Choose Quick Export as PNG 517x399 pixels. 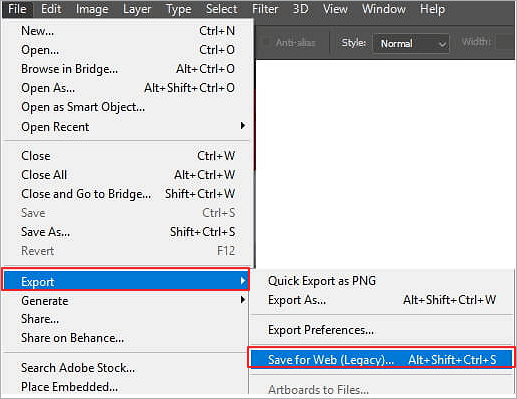pyautogui.click(x=382, y=281)
